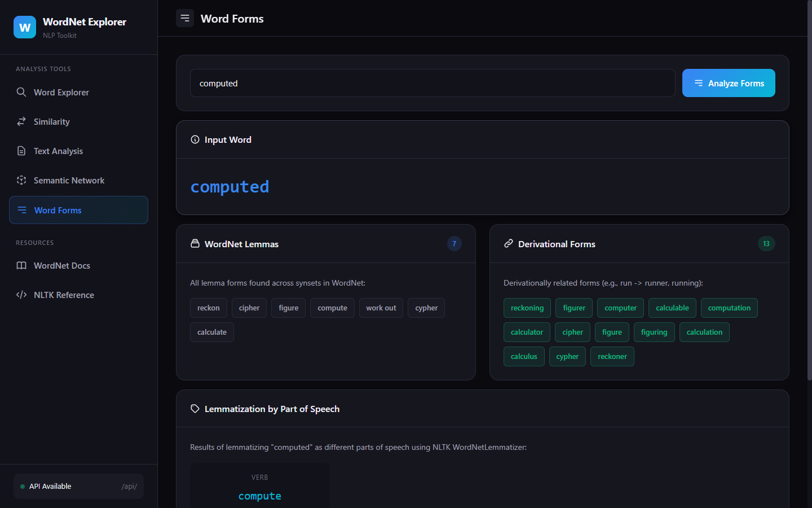Click the WordNet Explorer W logo
Screen dimensions: 812x508
[x=24, y=27]
